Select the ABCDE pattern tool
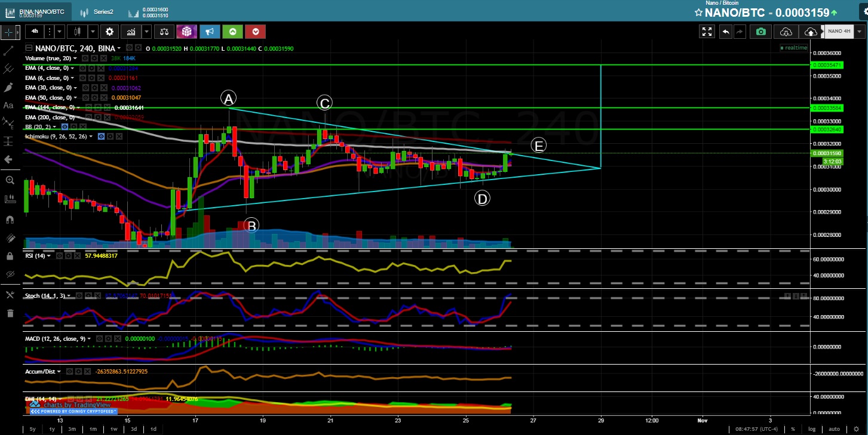 [9, 123]
